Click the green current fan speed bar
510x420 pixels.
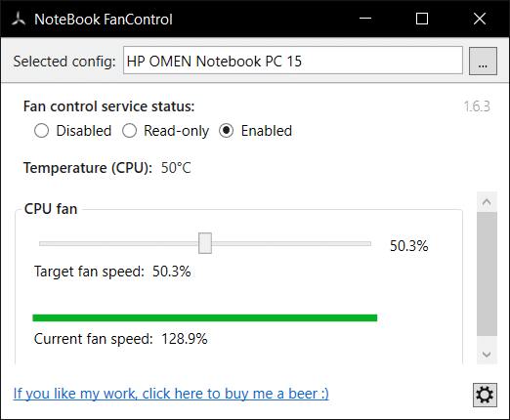pos(205,317)
